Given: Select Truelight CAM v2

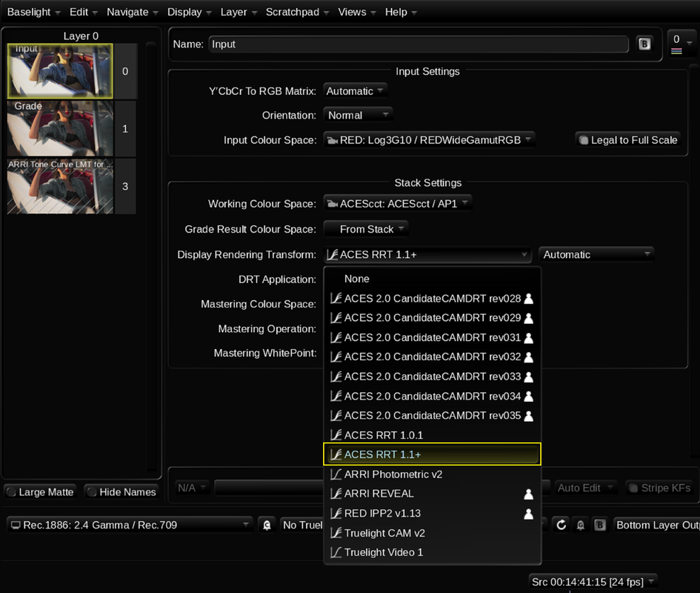Looking at the screenshot, I should point(432,533).
